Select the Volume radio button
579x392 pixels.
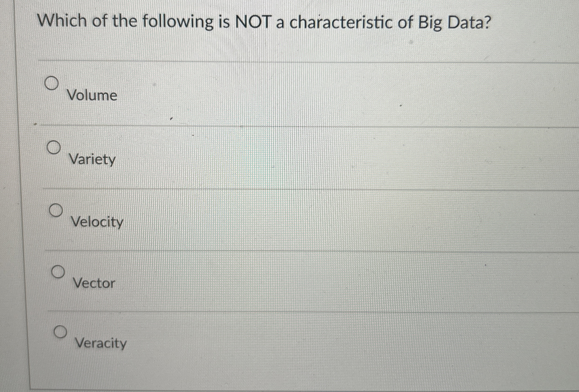coord(51,83)
